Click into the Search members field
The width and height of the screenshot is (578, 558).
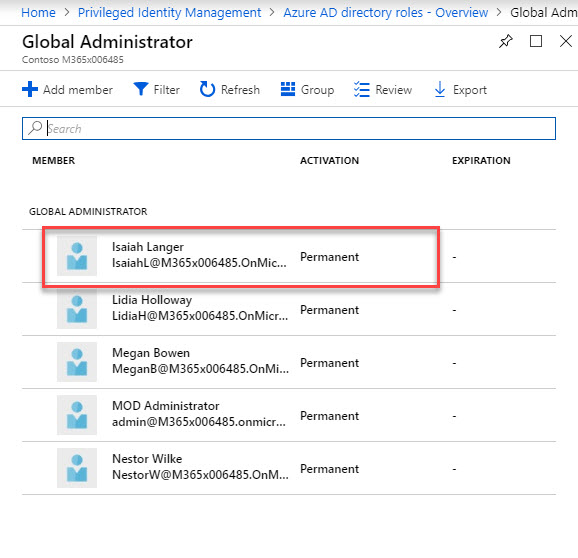tap(289, 129)
